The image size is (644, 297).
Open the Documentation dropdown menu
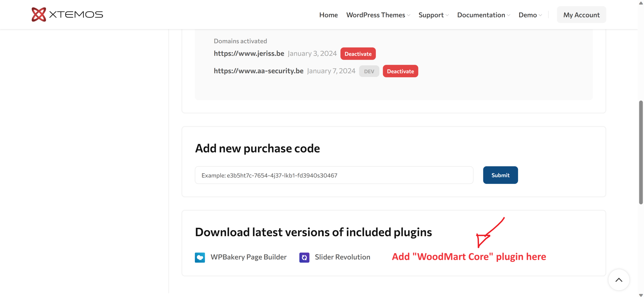click(x=484, y=15)
